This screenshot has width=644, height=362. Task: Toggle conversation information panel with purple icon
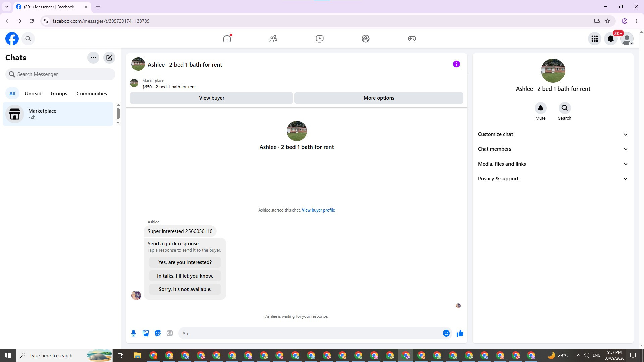tap(456, 64)
